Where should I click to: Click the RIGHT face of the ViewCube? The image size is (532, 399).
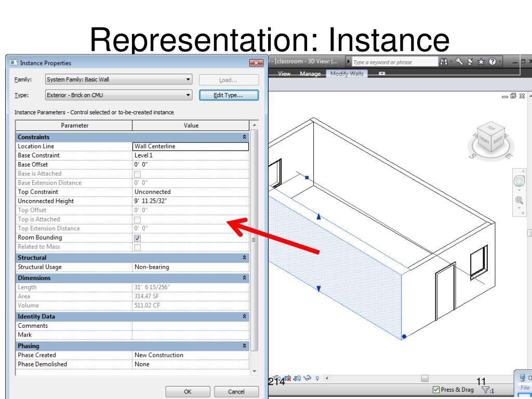(x=498, y=140)
